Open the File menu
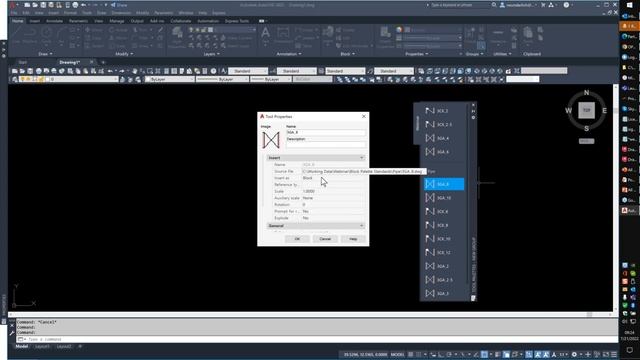The image size is (640, 360). coord(13,13)
